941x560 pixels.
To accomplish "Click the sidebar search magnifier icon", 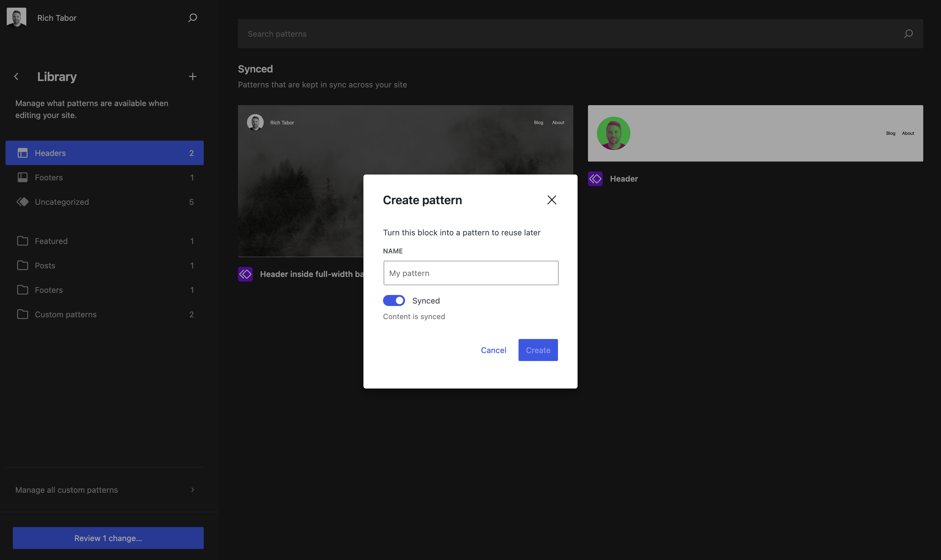I will (x=193, y=18).
